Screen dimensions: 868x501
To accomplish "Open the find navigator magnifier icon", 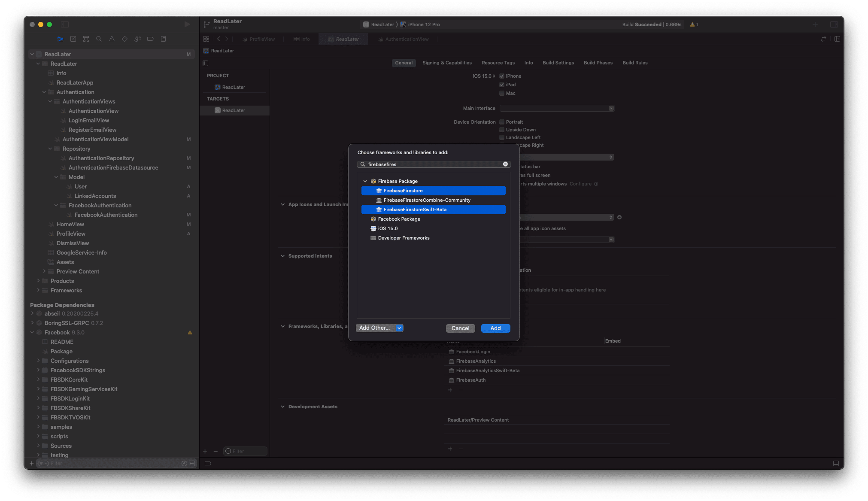I will click(x=99, y=39).
